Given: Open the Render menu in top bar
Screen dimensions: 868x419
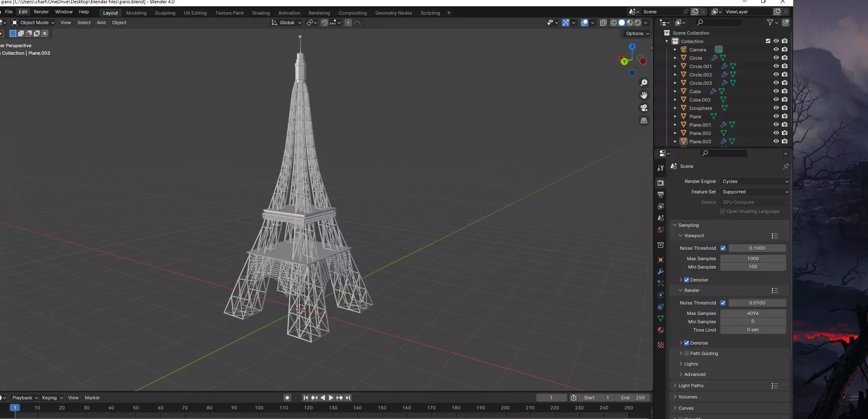Looking at the screenshot, I should (x=41, y=12).
